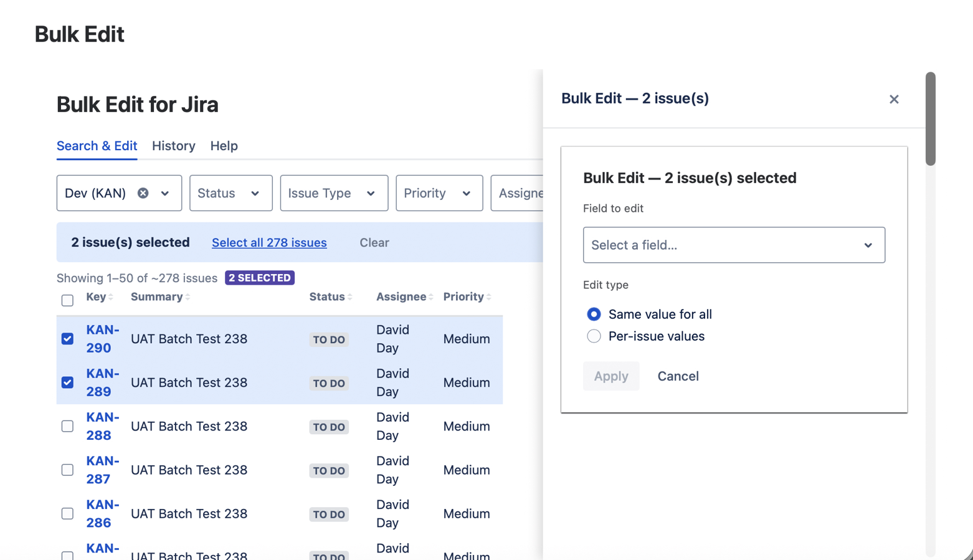Click the Clear selection button
The height and width of the screenshot is (560, 973).
click(x=374, y=242)
